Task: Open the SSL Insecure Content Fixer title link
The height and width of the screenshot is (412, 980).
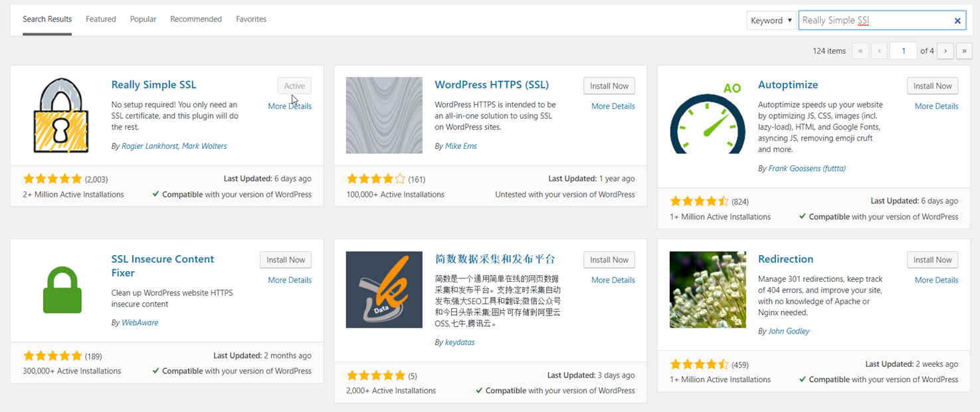Action: pyautogui.click(x=163, y=266)
